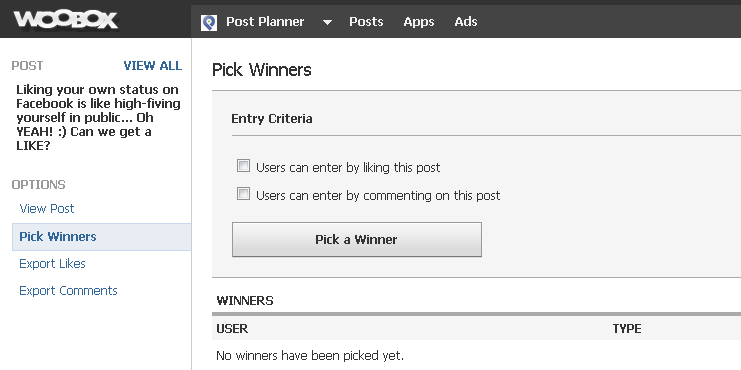Click the Post Planner page icon
The width and height of the screenshot is (741, 370).
[209, 22]
